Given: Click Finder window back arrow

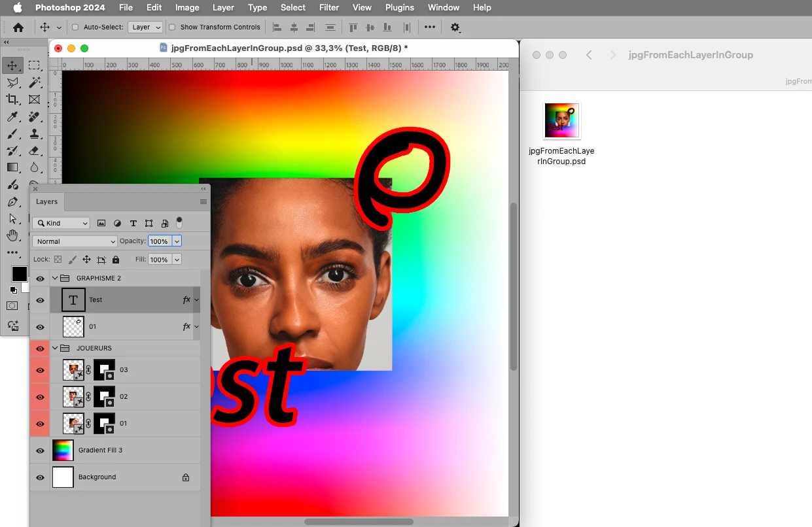Looking at the screenshot, I should point(589,55).
